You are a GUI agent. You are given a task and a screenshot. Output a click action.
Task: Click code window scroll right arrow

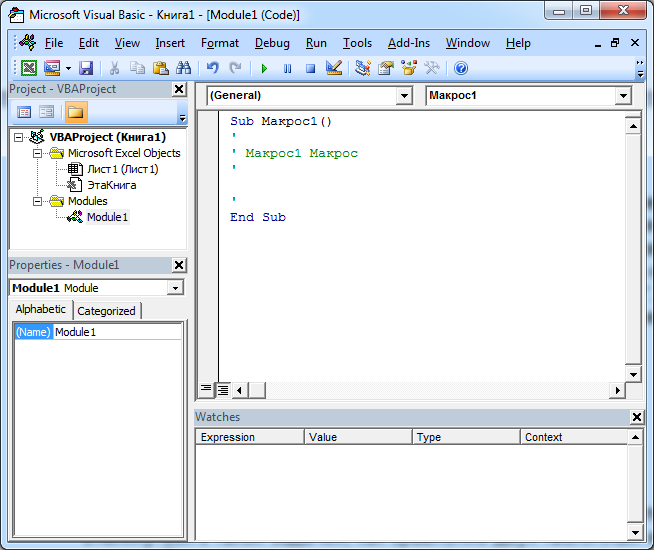point(617,390)
